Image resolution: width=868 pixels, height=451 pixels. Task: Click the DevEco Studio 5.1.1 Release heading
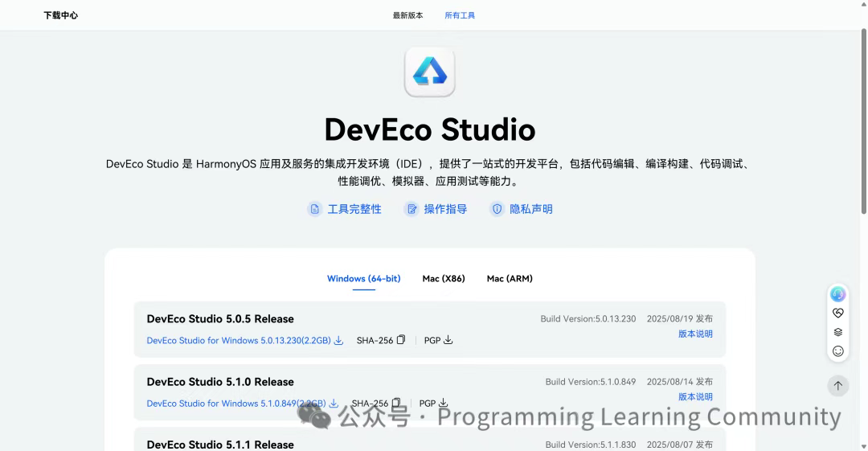220,445
